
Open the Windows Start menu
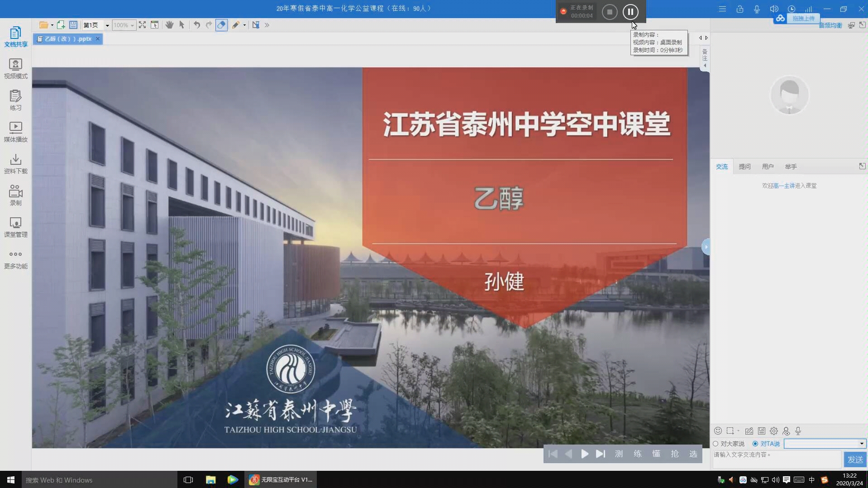[x=11, y=479]
